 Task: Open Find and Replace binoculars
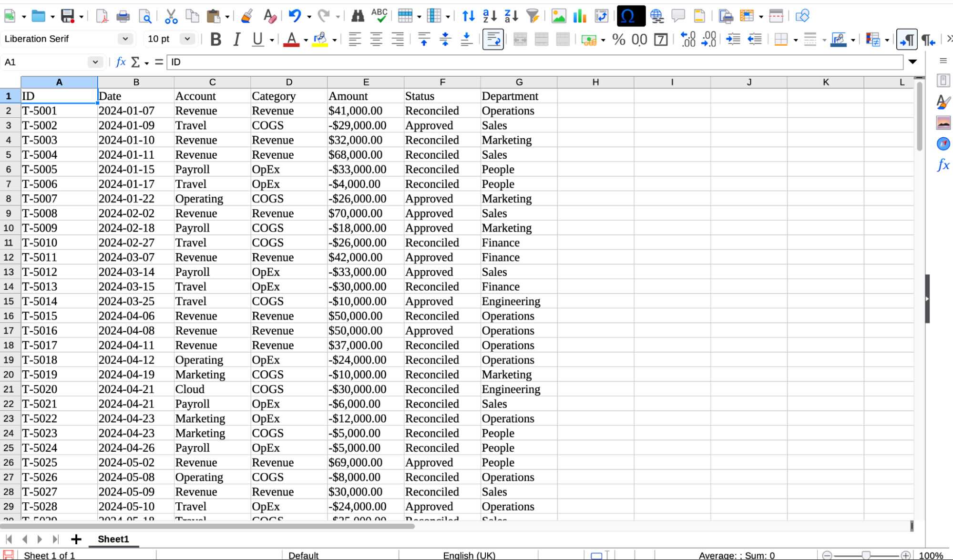click(x=358, y=16)
